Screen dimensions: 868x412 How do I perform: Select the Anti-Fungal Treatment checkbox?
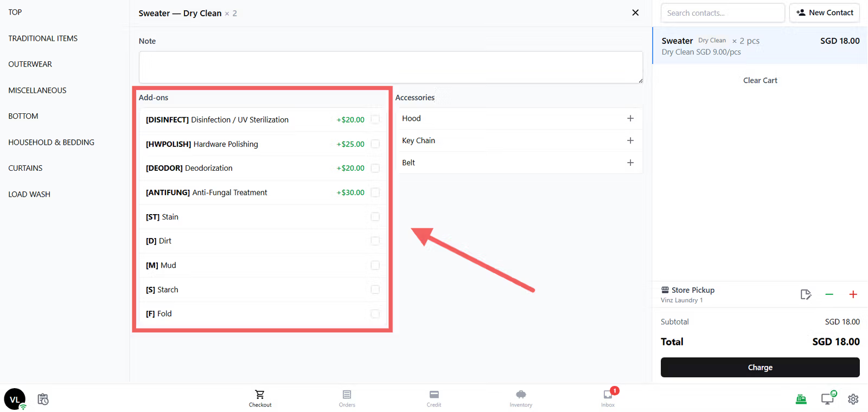(x=375, y=192)
